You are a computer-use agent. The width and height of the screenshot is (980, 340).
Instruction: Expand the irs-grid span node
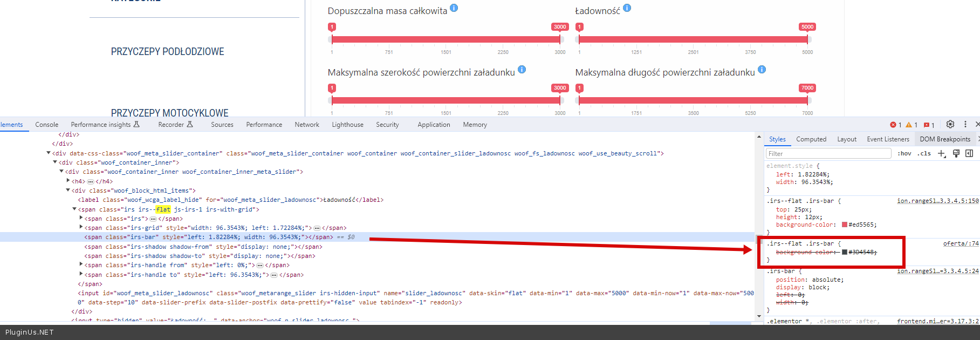81,228
